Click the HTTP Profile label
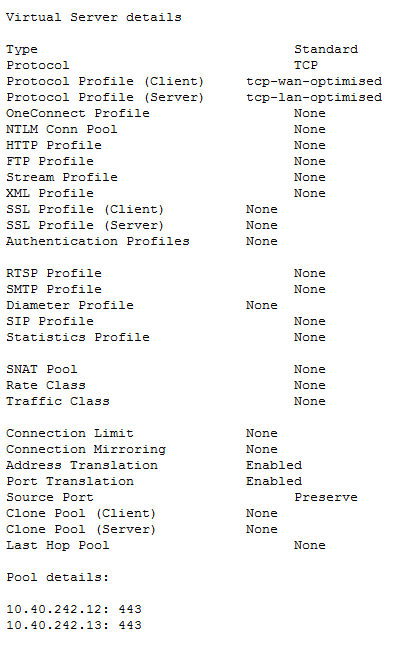This screenshot has height=647, width=402. point(54,145)
